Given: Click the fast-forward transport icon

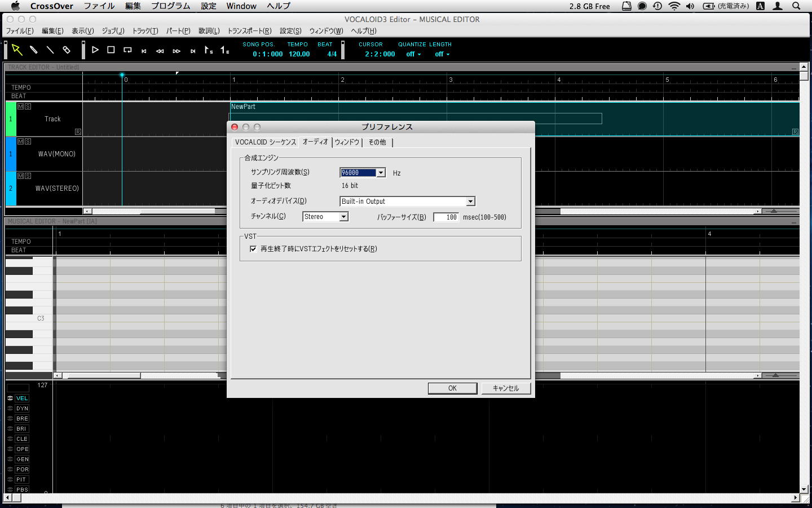Looking at the screenshot, I should click(176, 51).
